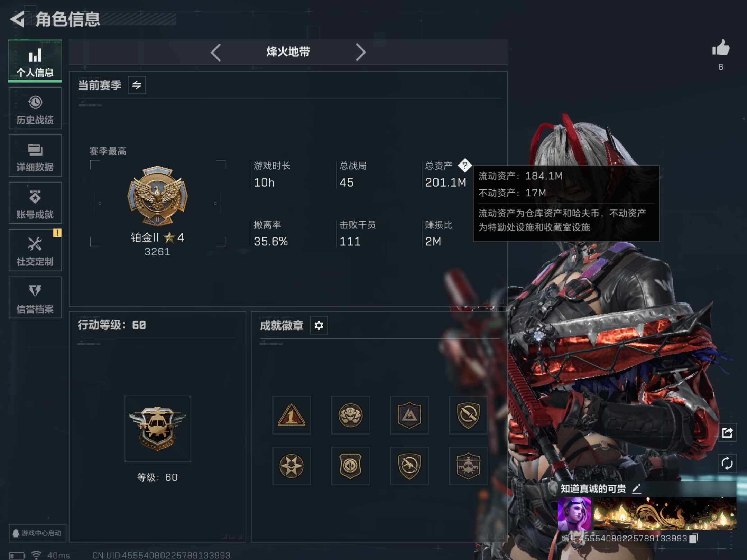Click the back arrow beside 角色信息
The width and height of the screenshot is (747, 560).
tap(17, 19)
